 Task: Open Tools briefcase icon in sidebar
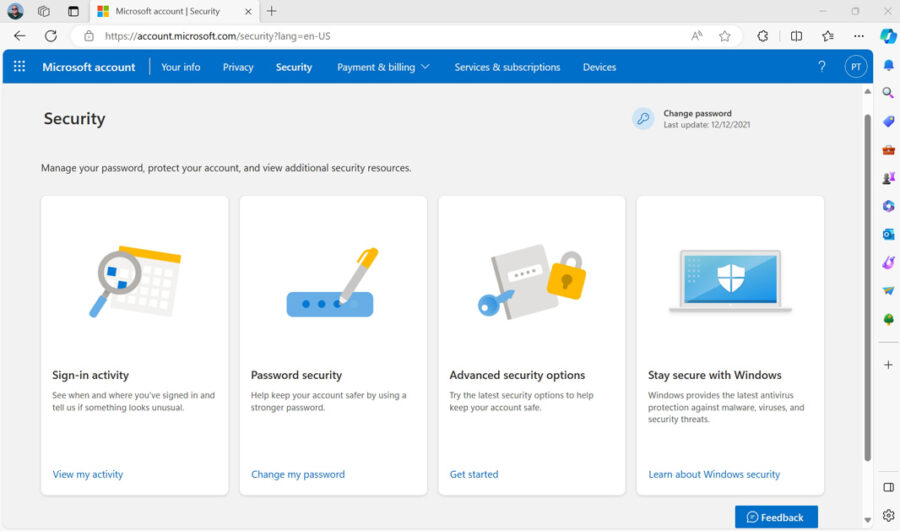888,150
